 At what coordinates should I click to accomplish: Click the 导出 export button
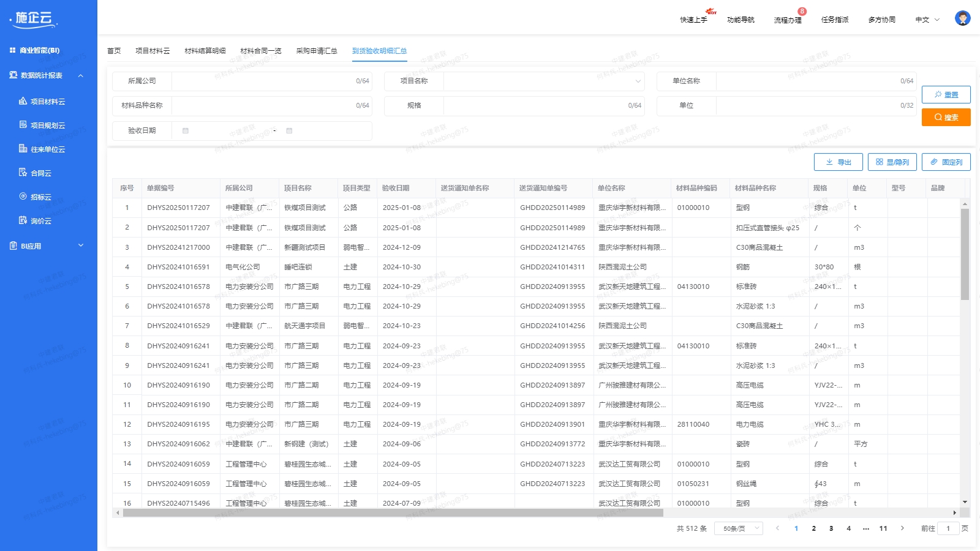click(838, 162)
